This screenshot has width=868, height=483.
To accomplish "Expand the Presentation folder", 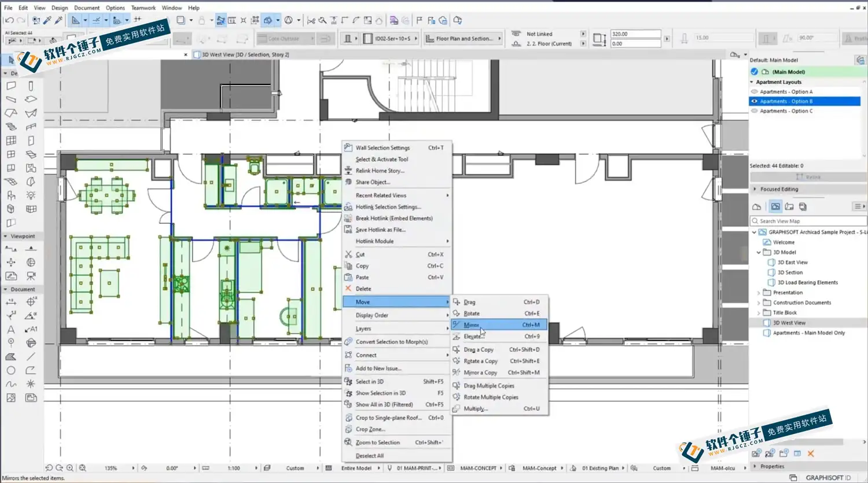I will pyautogui.click(x=759, y=293).
